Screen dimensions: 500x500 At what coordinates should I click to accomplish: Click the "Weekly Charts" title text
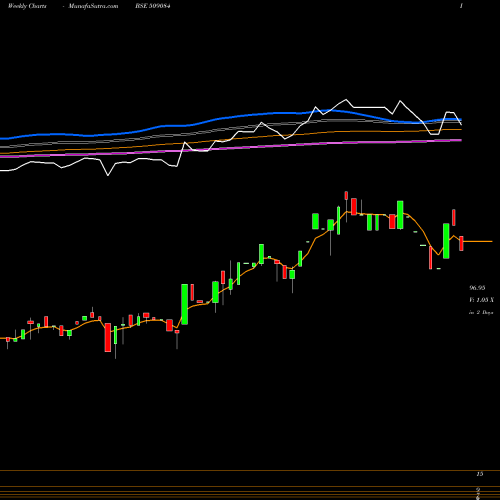[27, 6]
